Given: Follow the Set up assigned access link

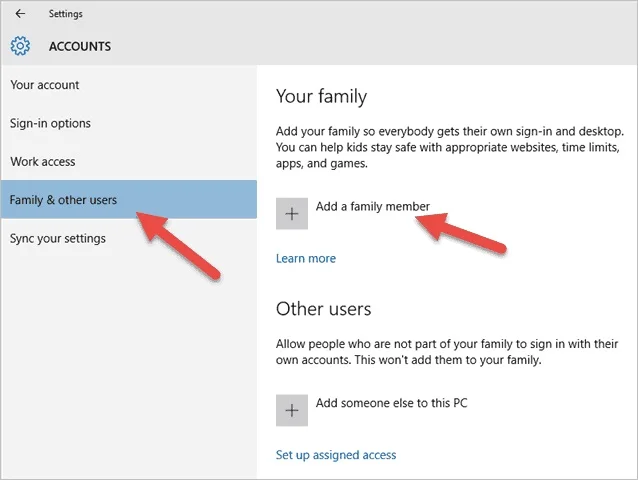Looking at the screenshot, I should (336, 455).
